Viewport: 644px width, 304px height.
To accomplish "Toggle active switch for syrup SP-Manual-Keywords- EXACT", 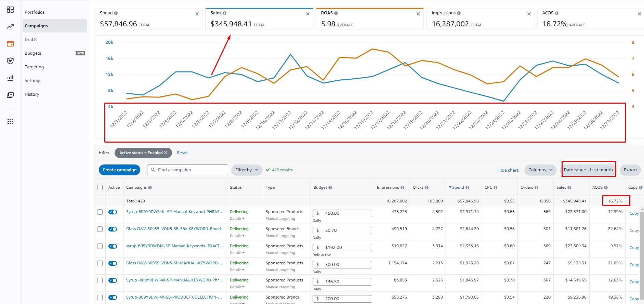I will coord(113,246).
